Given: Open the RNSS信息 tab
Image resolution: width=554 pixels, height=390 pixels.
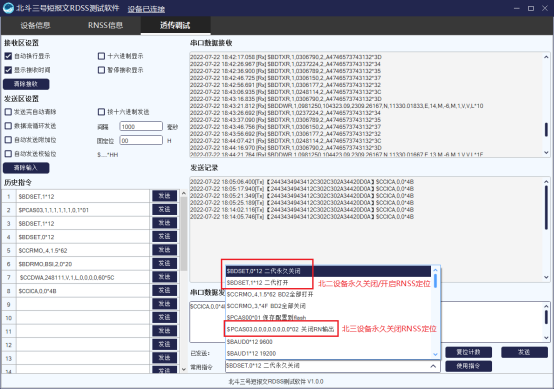Looking at the screenshot, I should click(x=105, y=25).
